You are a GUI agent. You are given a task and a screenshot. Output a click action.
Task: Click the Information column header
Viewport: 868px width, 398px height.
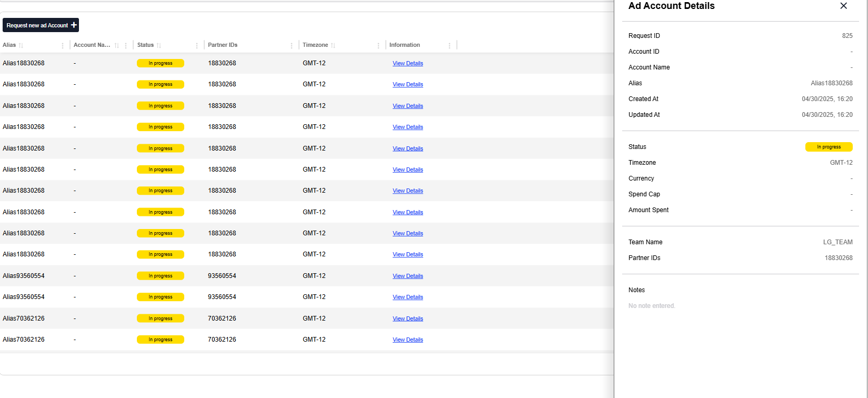pos(404,45)
